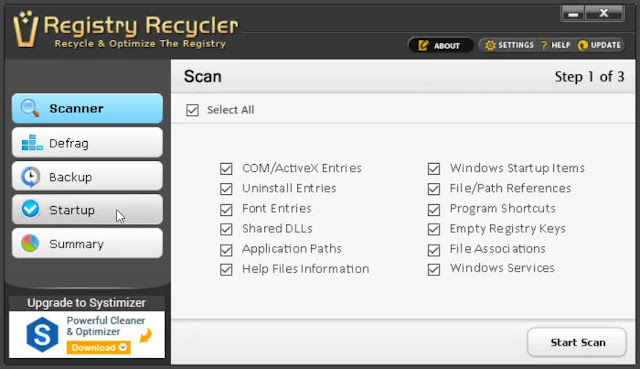
Task: Uncheck Help Files Information
Action: pyautogui.click(x=226, y=269)
